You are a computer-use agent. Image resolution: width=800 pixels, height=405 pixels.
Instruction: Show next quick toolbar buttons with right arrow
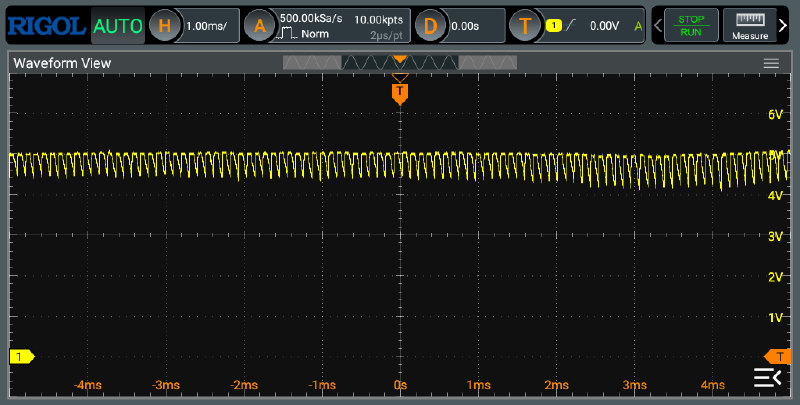click(783, 25)
